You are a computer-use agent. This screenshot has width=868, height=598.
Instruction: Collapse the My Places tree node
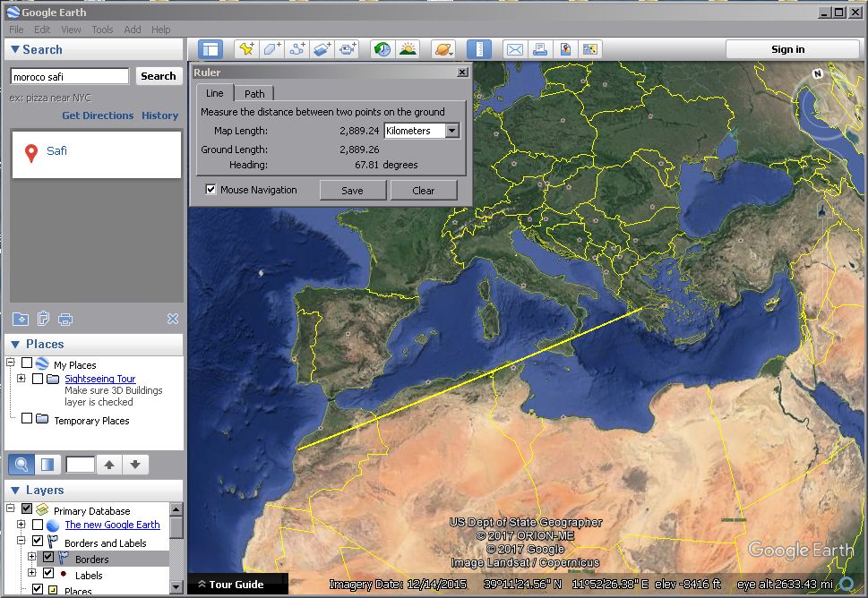(11, 363)
